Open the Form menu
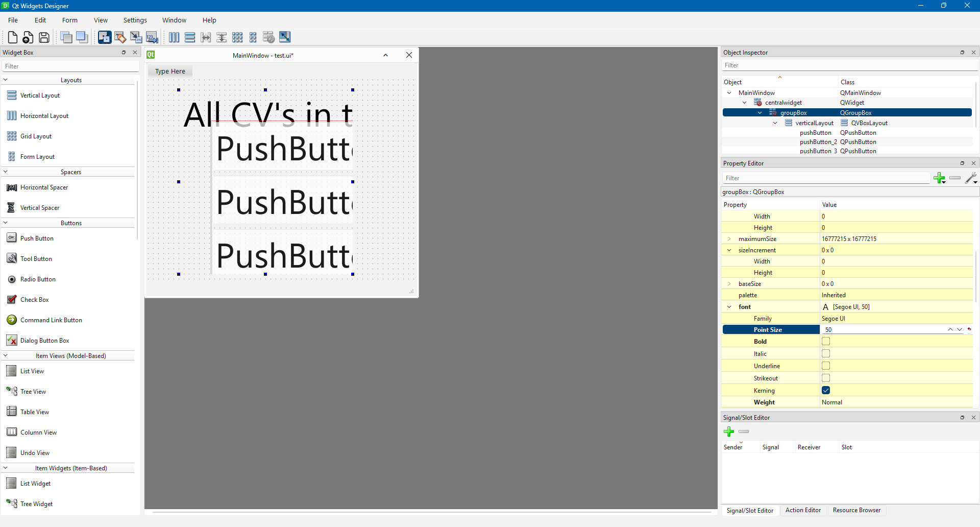 69,20
